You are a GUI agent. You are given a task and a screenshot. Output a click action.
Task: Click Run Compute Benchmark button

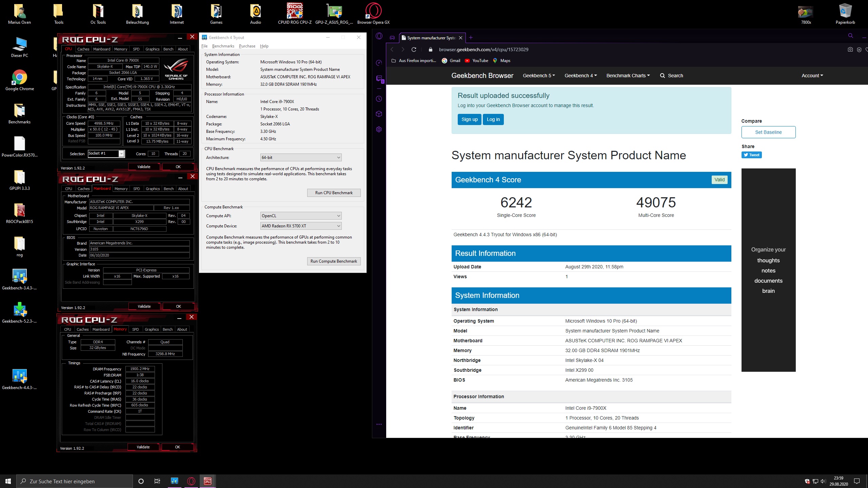[334, 261]
